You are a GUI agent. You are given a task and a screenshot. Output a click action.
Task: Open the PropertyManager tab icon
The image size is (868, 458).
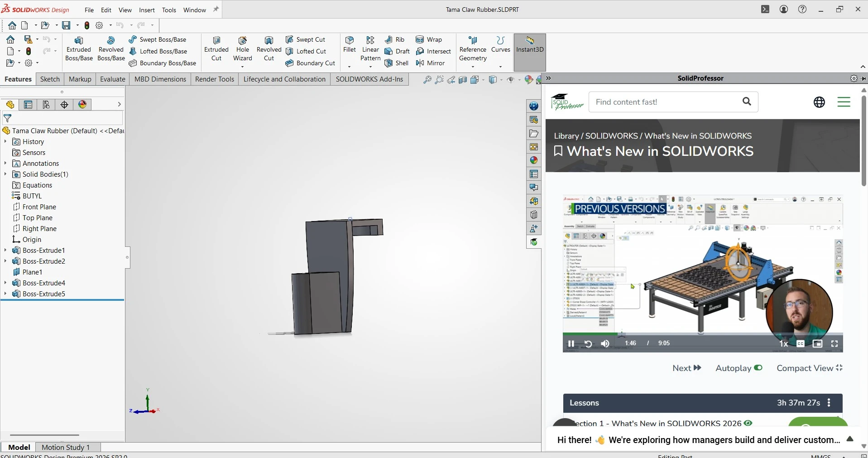28,105
